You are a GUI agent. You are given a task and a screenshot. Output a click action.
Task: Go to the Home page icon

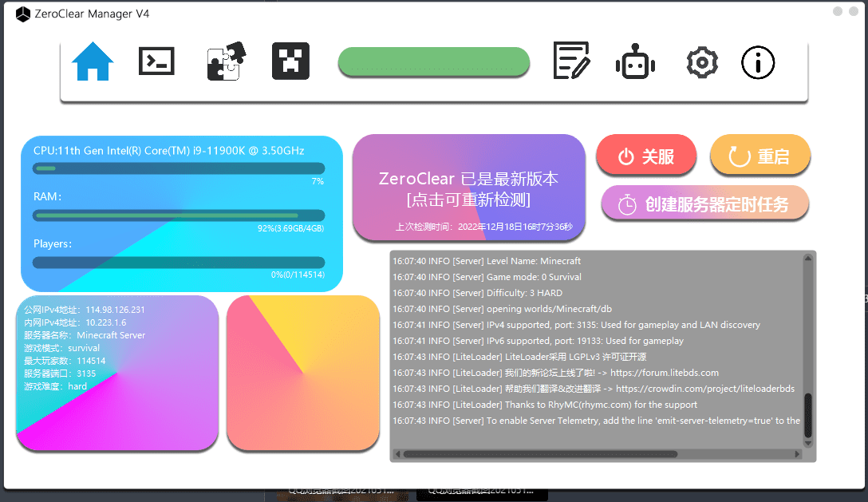point(93,61)
